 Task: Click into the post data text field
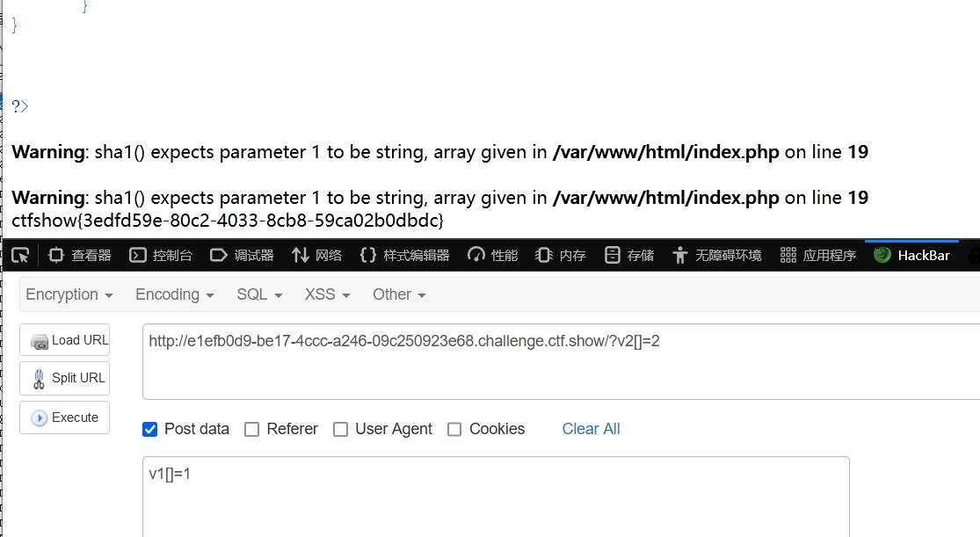click(x=496, y=497)
